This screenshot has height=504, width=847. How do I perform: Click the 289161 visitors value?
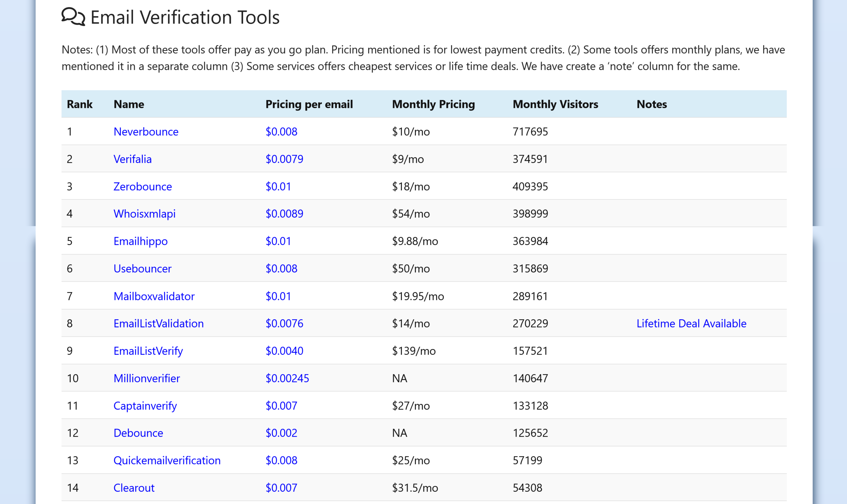pyautogui.click(x=530, y=296)
